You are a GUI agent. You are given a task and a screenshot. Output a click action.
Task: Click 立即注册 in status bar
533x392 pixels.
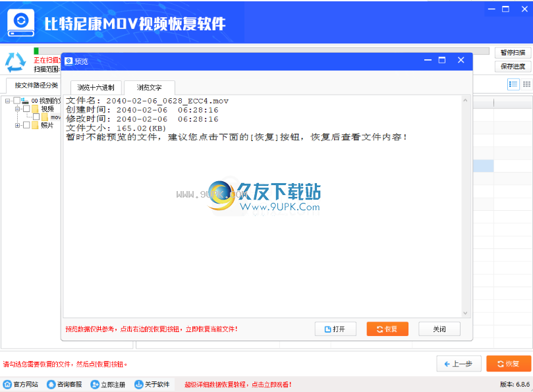coord(108,384)
